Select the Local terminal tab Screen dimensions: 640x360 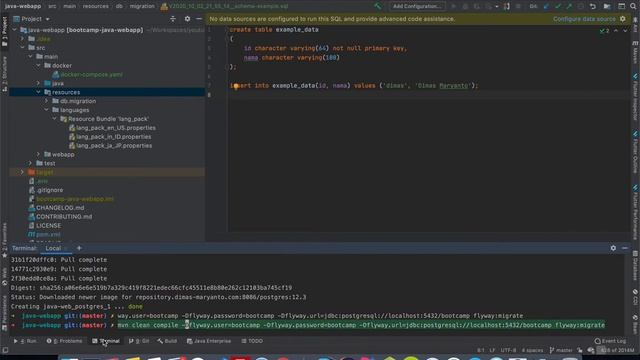(53, 248)
